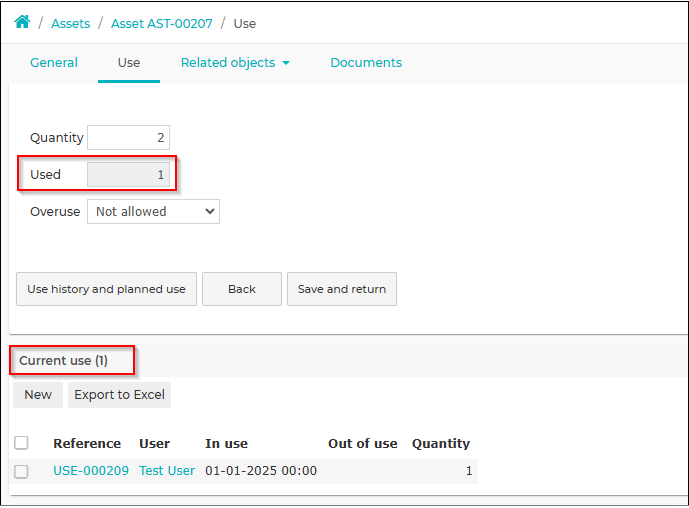
Task: Open the USE-000209 reference link
Action: pyautogui.click(x=91, y=471)
